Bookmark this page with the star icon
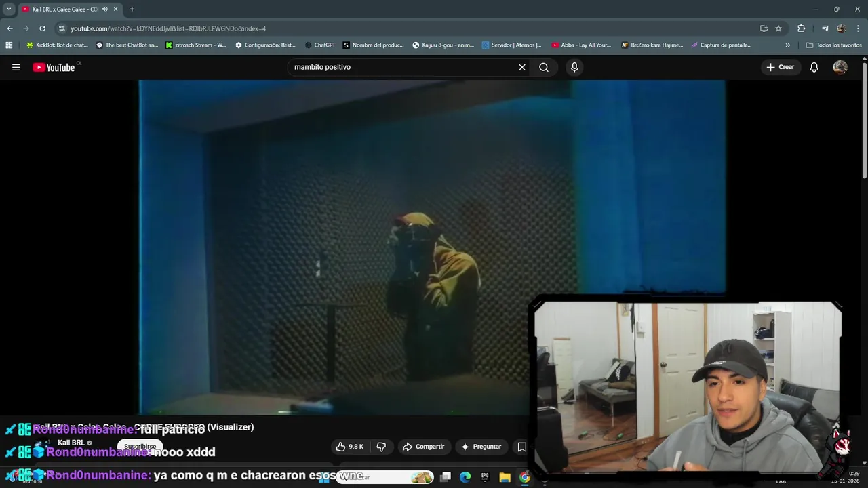The width and height of the screenshot is (868, 488). [x=778, y=28]
